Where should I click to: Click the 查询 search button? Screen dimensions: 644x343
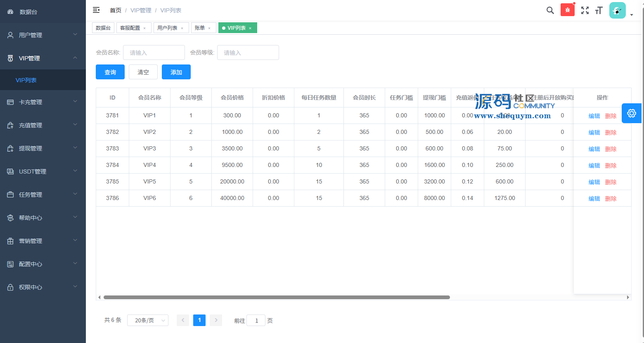110,72
